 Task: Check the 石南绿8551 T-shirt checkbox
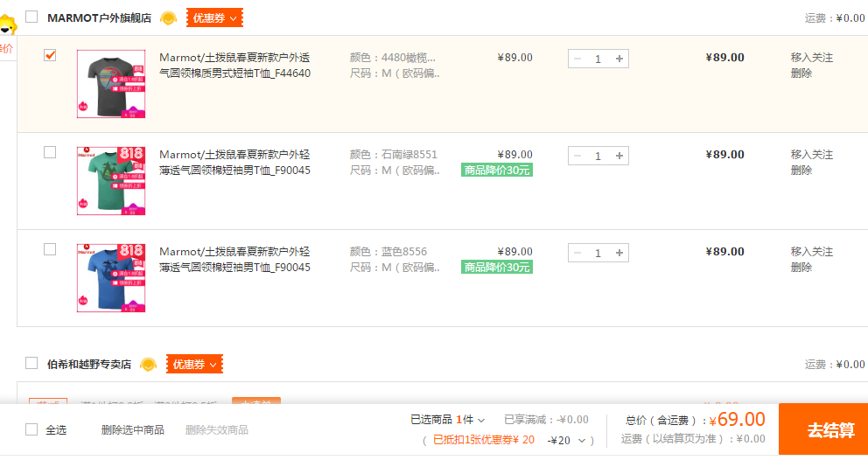50,152
